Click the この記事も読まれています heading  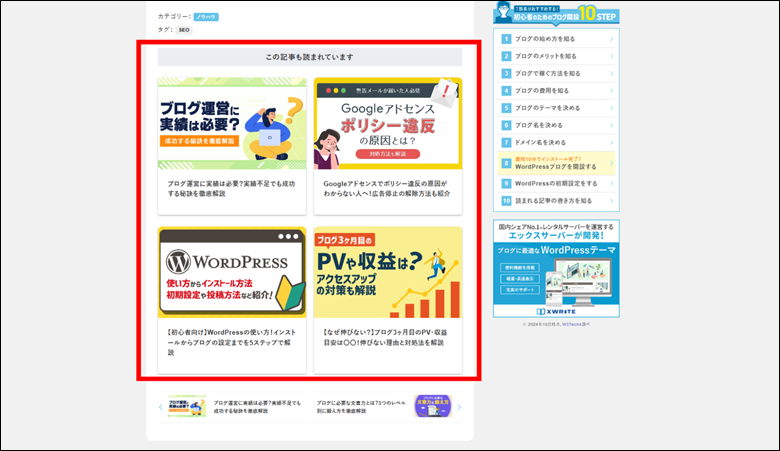309,57
